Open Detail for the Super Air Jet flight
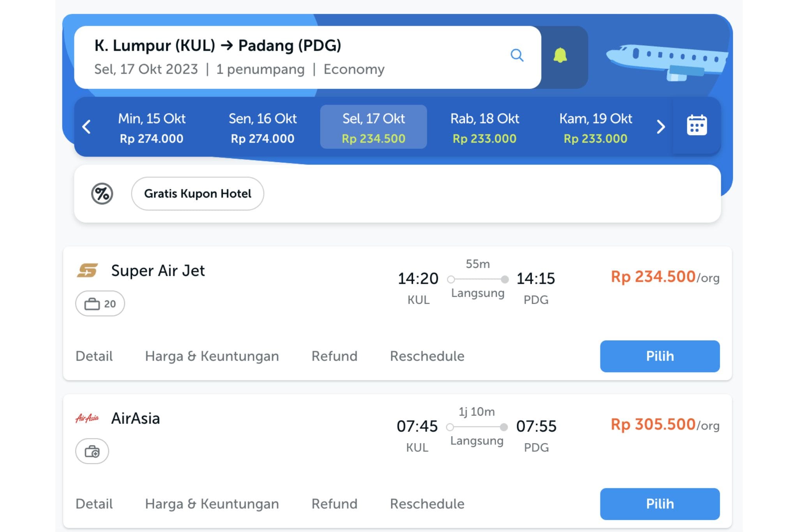798x532 pixels. point(94,356)
